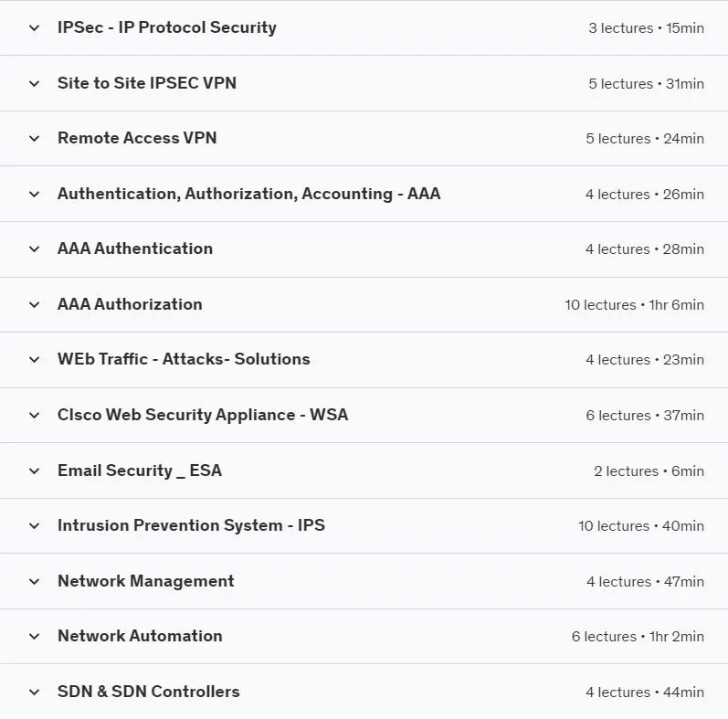Open the Email Security _ ESA section title

[x=140, y=471]
